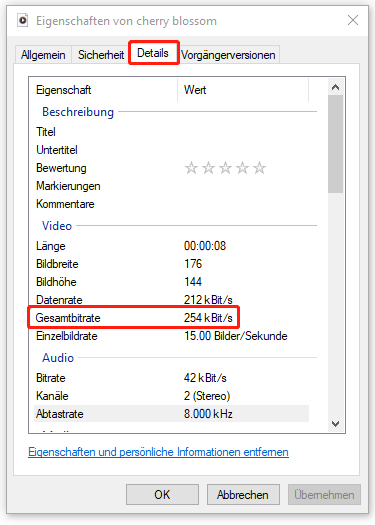Click the Eigenschaft column header

pos(103,90)
